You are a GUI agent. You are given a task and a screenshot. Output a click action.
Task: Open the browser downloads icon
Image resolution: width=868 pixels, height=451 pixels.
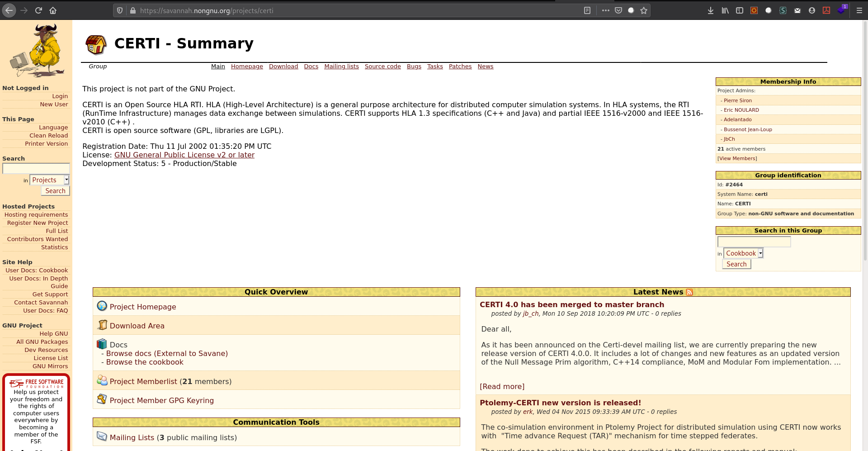click(x=711, y=10)
